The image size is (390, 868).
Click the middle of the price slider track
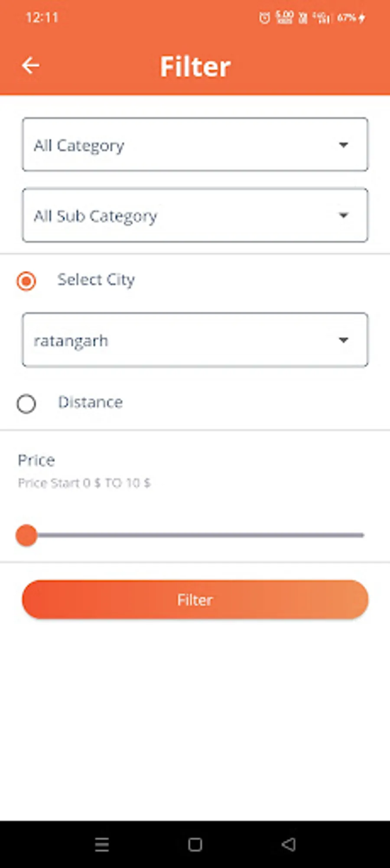point(195,536)
